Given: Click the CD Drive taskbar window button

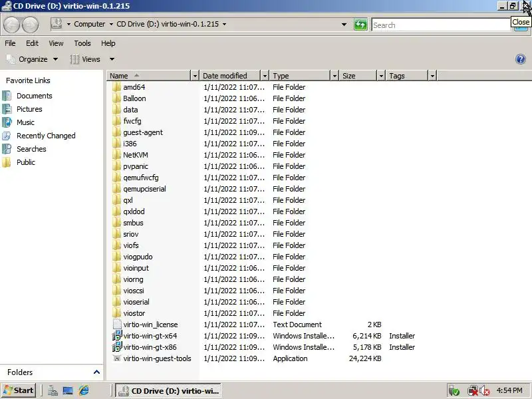Looking at the screenshot, I should click(x=168, y=390).
